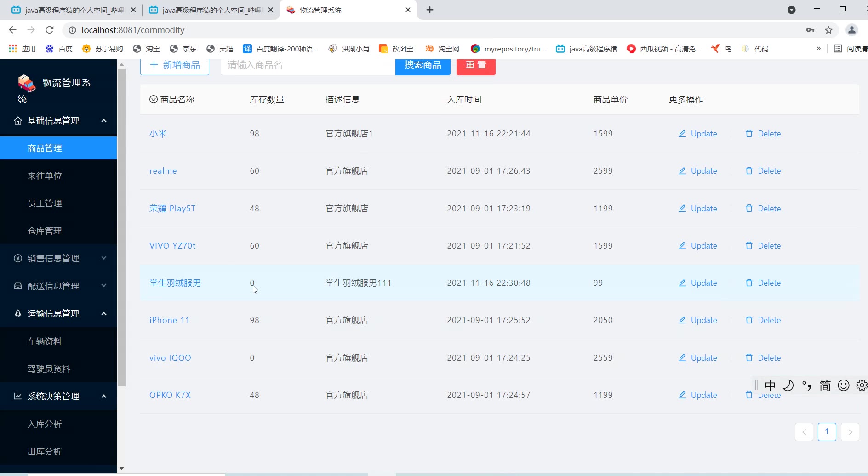
Task: Open the 阅读清单 reading list button
Action: coord(851,49)
